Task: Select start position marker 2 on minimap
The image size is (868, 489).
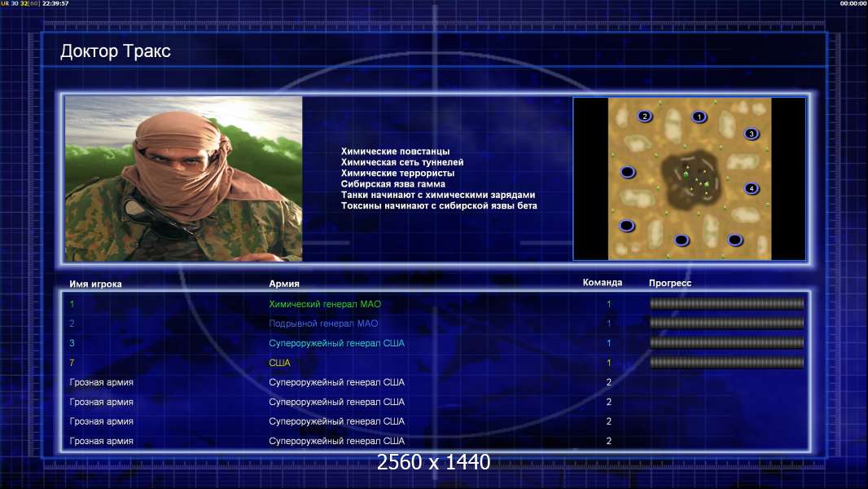Action: tap(645, 117)
